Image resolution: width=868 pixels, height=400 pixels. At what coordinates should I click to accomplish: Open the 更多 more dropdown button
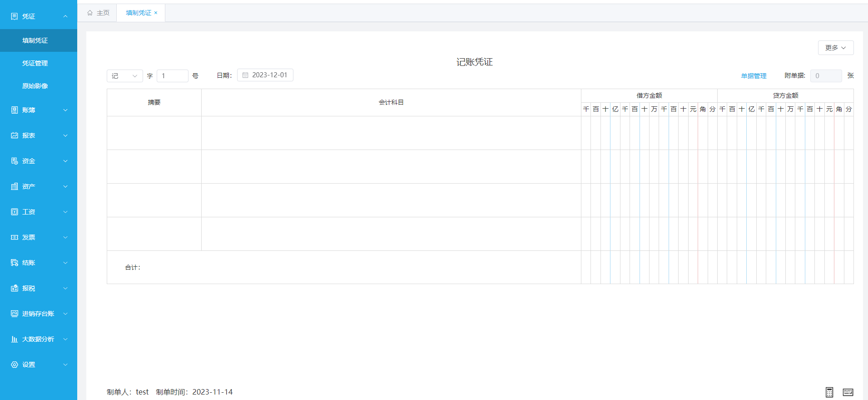pyautogui.click(x=836, y=48)
